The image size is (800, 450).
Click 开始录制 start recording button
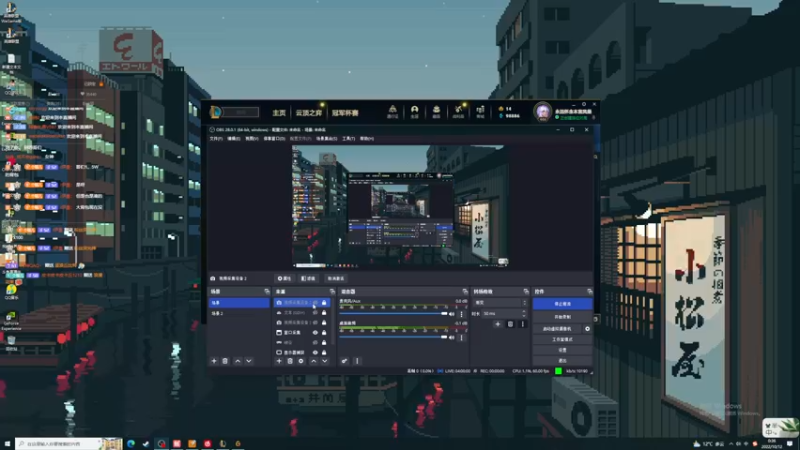pos(562,317)
